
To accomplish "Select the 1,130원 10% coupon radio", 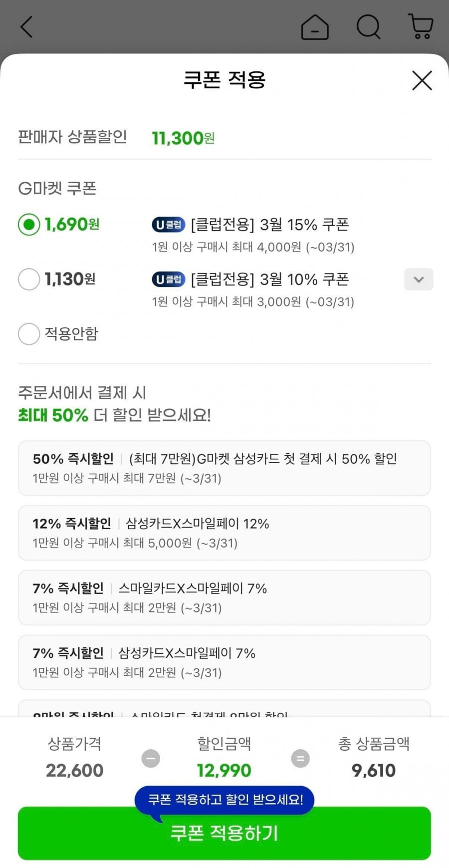I will coord(29,279).
